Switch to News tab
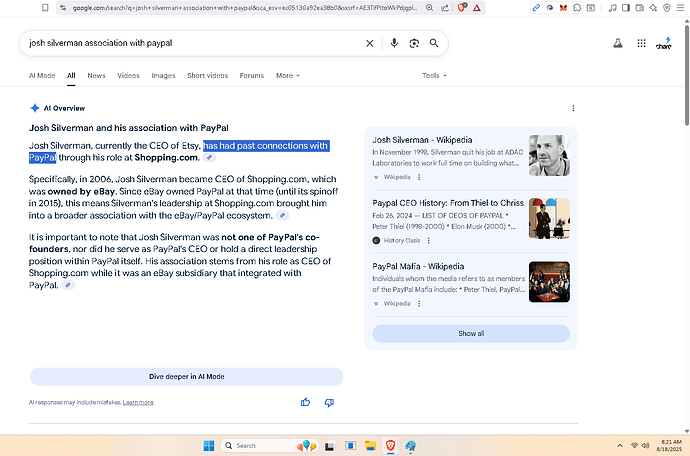Viewport: 690px width, 456px height. (96, 76)
